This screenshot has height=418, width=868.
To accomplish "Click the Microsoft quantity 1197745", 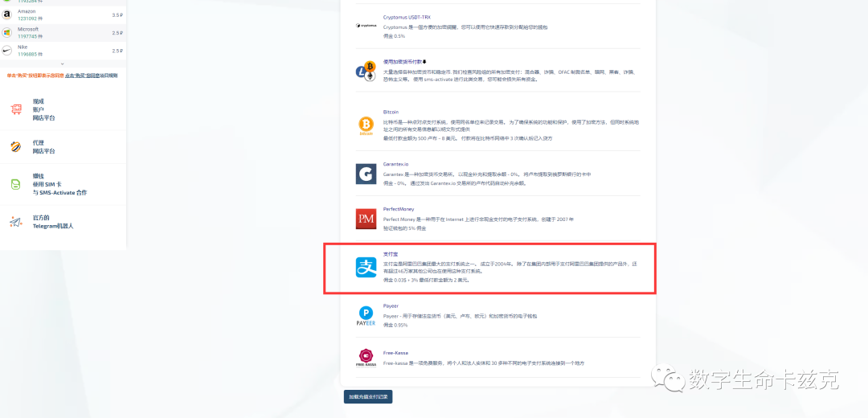I will pyautogui.click(x=30, y=36).
